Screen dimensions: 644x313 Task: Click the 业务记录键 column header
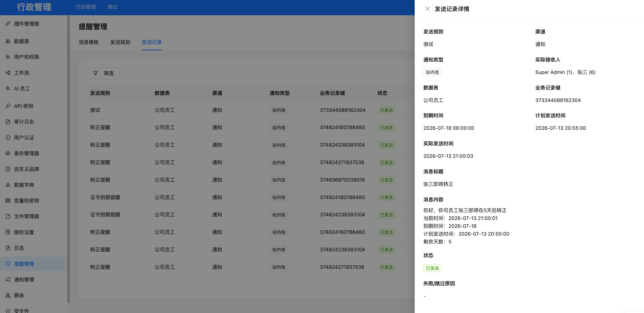point(332,93)
